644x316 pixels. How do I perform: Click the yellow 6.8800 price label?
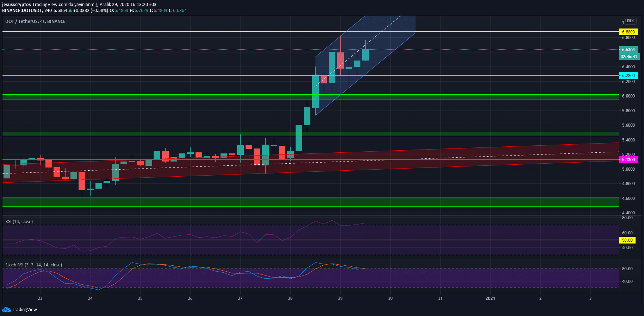[628, 32]
